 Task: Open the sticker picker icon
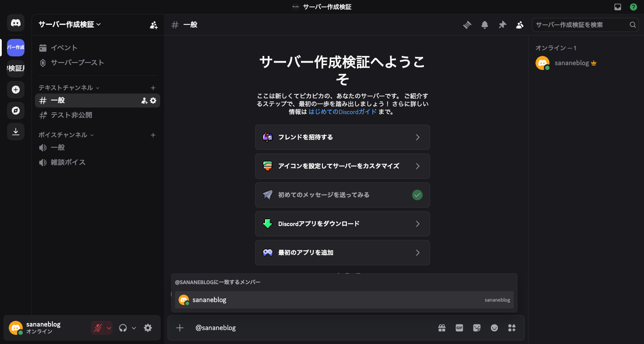(477, 328)
